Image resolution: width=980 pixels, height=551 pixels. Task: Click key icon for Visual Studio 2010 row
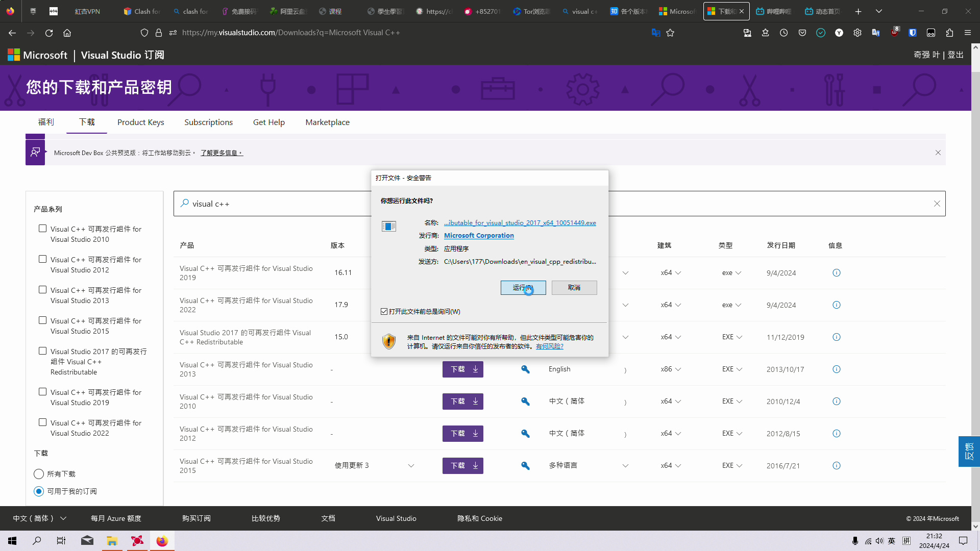pos(525,402)
